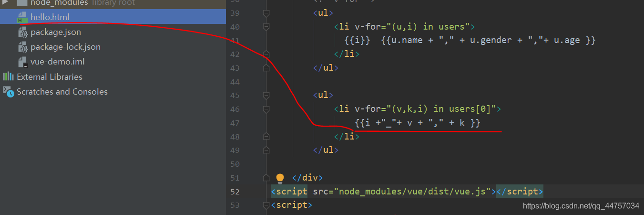The height and width of the screenshot is (215, 644).
Task: Click the External Libraries bars icon
Action: coord(8,76)
